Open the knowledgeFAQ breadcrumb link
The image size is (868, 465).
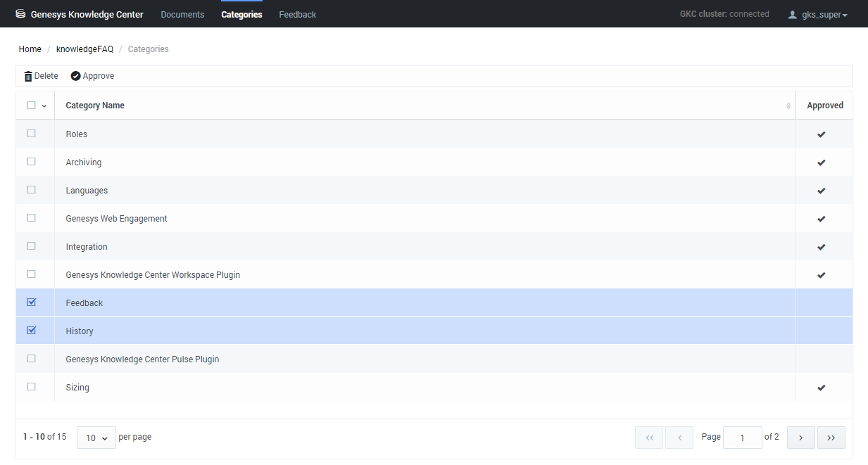click(x=84, y=49)
